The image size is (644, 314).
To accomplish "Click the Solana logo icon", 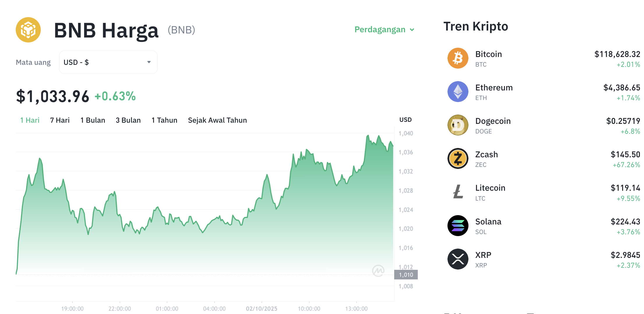I will pyautogui.click(x=458, y=226).
